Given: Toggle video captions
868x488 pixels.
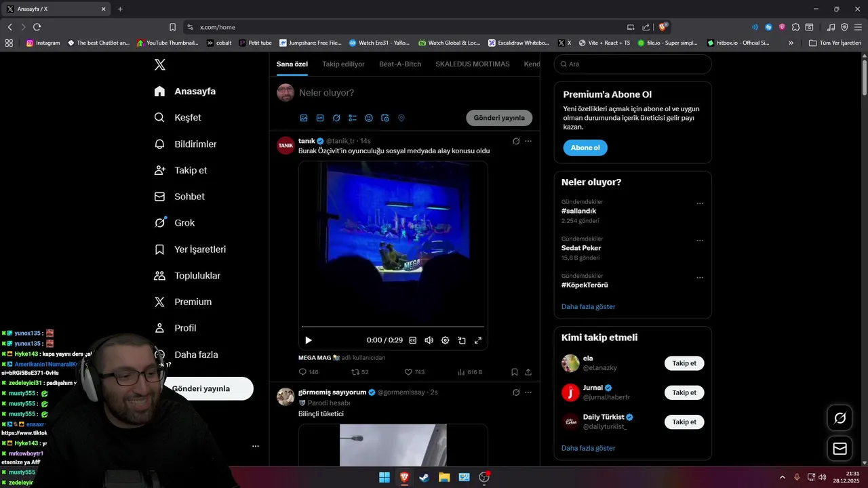Looking at the screenshot, I should (x=412, y=340).
